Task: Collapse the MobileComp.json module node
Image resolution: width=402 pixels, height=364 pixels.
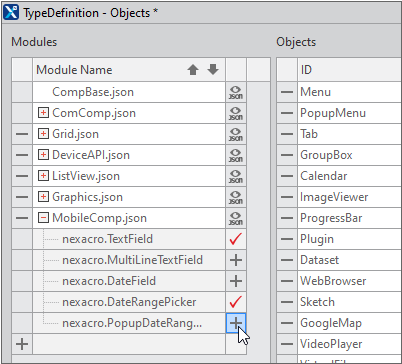Action: point(43,218)
